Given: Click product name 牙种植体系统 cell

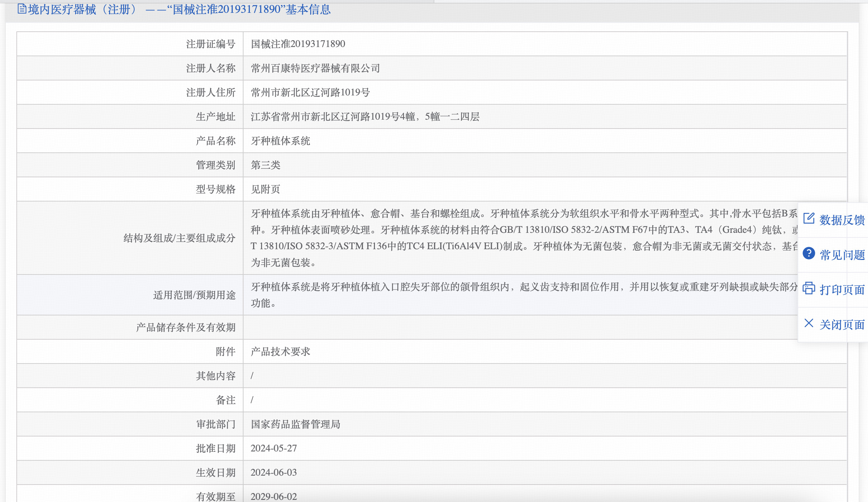Looking at the screenshot, I should (280, 141).
